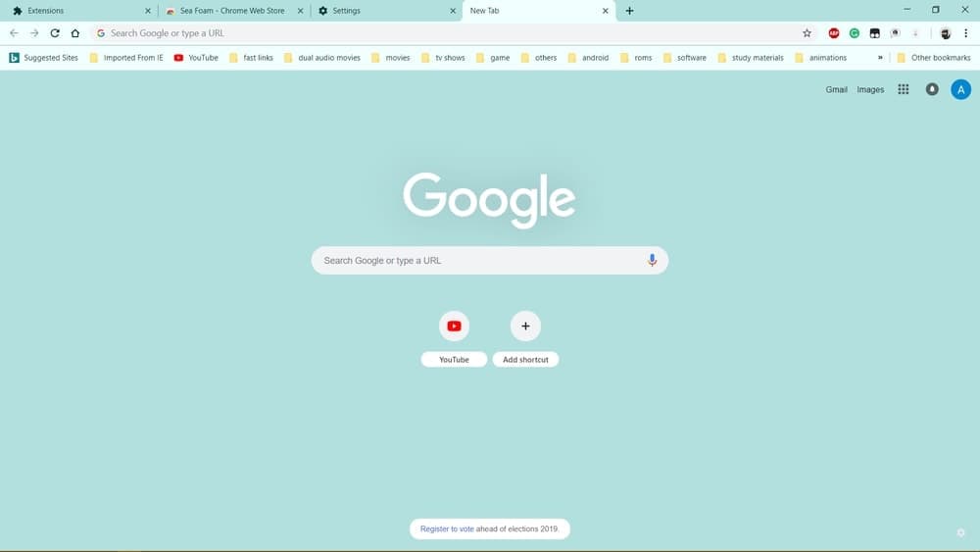The width and height of the screenshot is (980, 552).
Task: Click the Google logo
Action: click(489, 199)
